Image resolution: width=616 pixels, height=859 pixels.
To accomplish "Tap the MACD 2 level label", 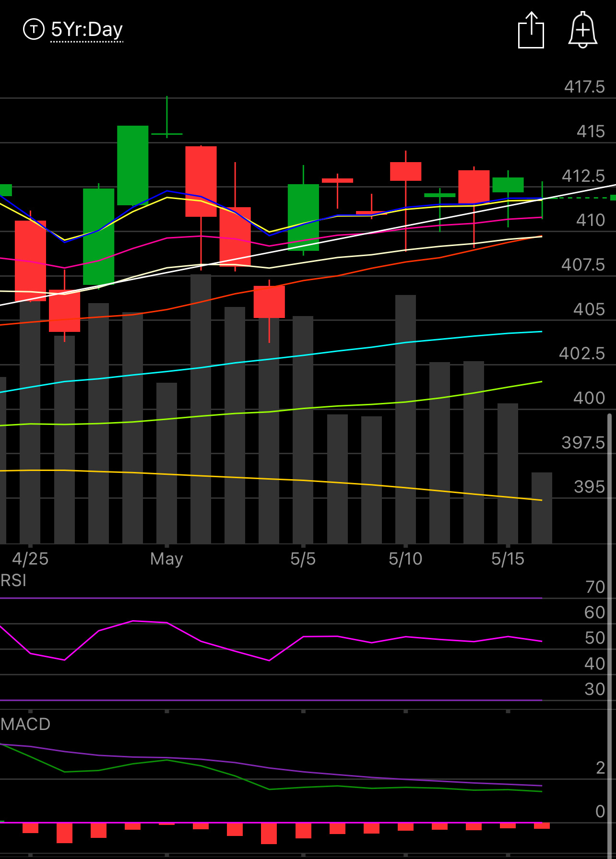I will 601,768.
